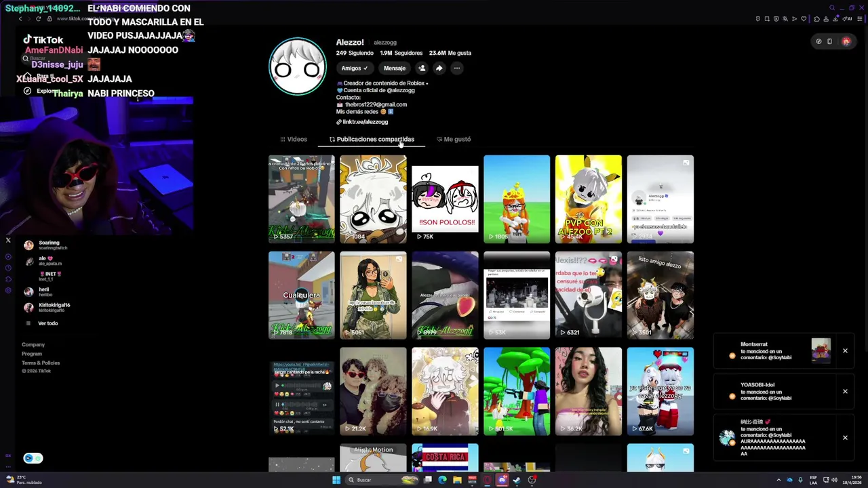Image resolution: width=868 pixels, height=488 pixels.
Task: Open the Cualquiera video thumbnail
Action: [x=301, y=296]
